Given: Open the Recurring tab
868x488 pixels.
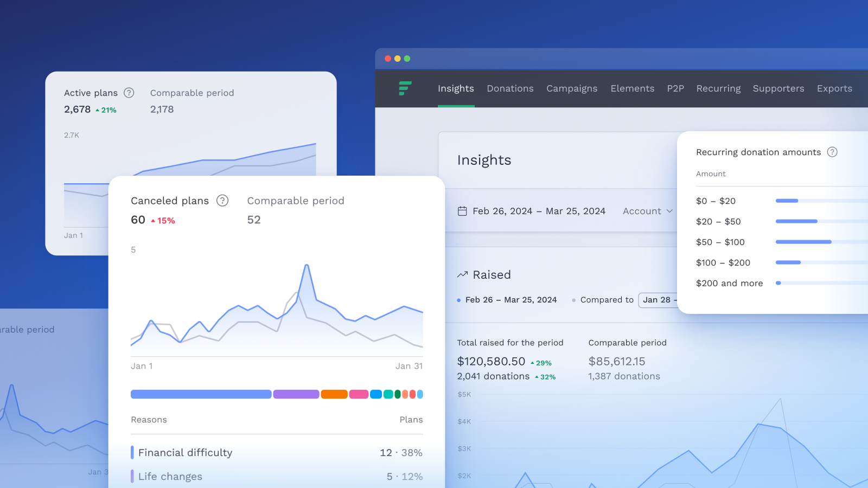Looking at the screenshot, I should tap(718, 88).
